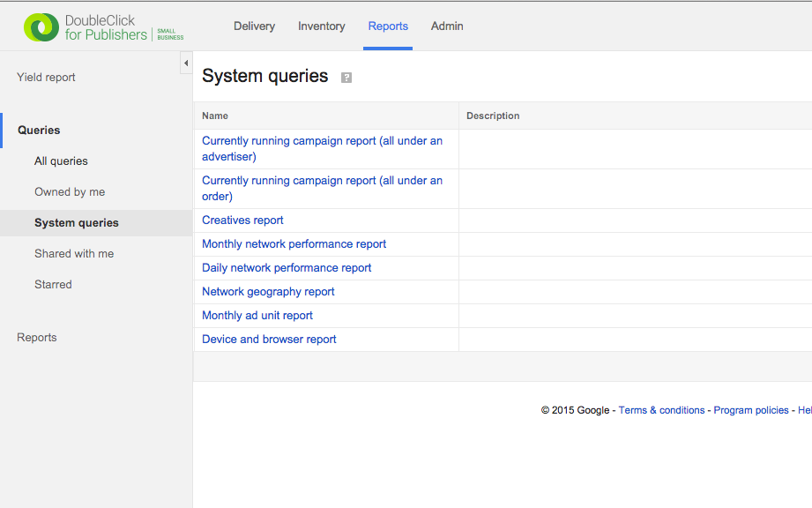Open the Delivery tab

(254, 26)
